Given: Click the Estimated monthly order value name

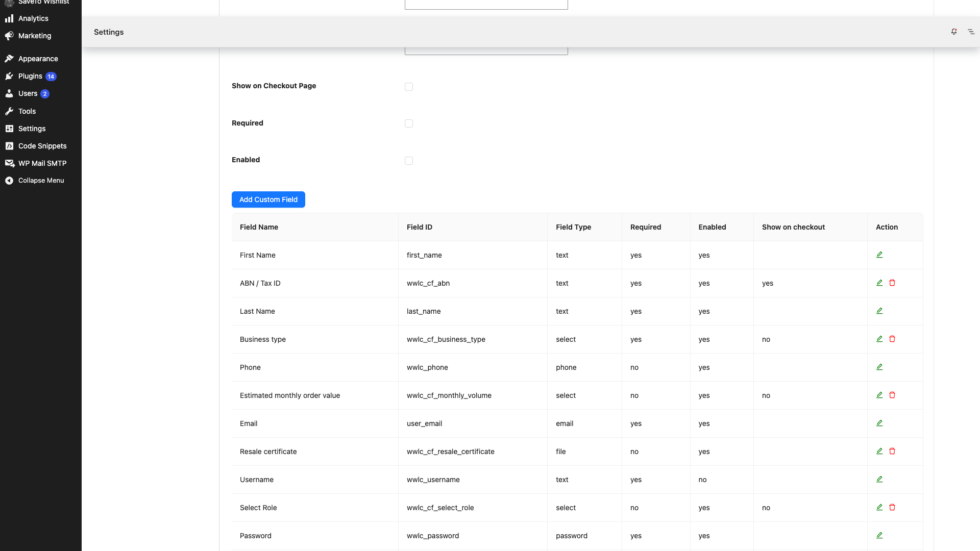Looking at the screenshot, I should click(x=290, y=395).
